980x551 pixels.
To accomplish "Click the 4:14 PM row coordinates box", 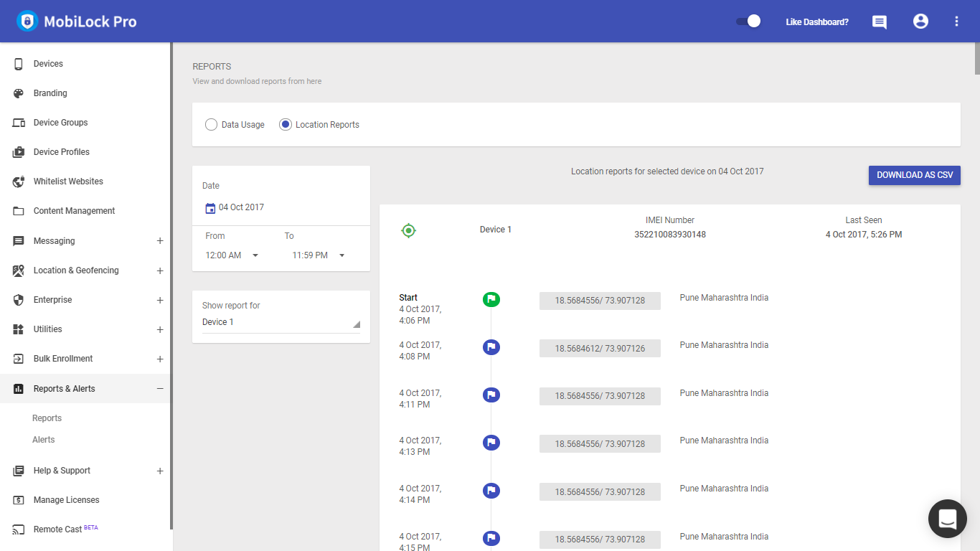I will coord(600,492).
